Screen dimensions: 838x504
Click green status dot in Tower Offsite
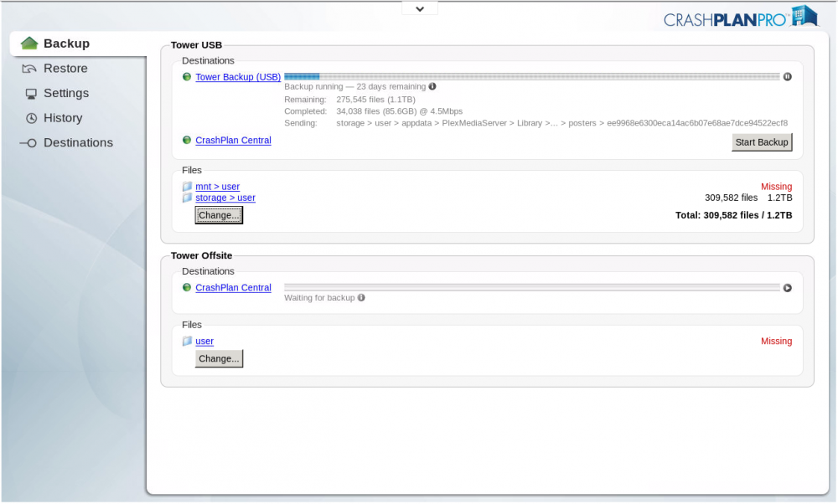(x=187, y=287)
